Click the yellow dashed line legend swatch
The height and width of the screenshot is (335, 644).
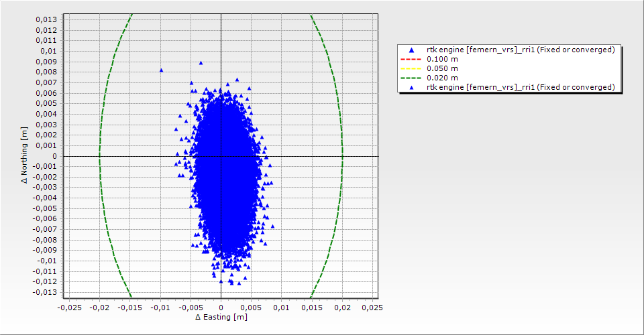pos(411,68)
